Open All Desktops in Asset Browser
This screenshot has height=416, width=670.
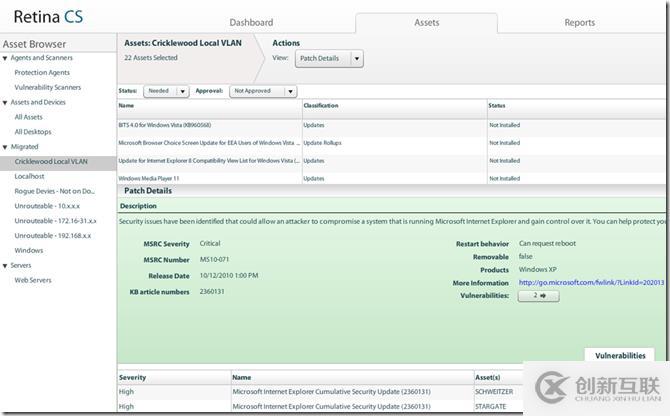[x=33, y=132]
